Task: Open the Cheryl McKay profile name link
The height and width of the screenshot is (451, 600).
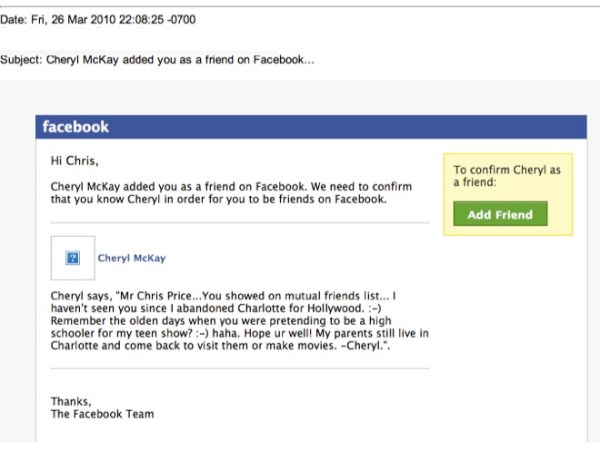Action: [x=132, y=258]
